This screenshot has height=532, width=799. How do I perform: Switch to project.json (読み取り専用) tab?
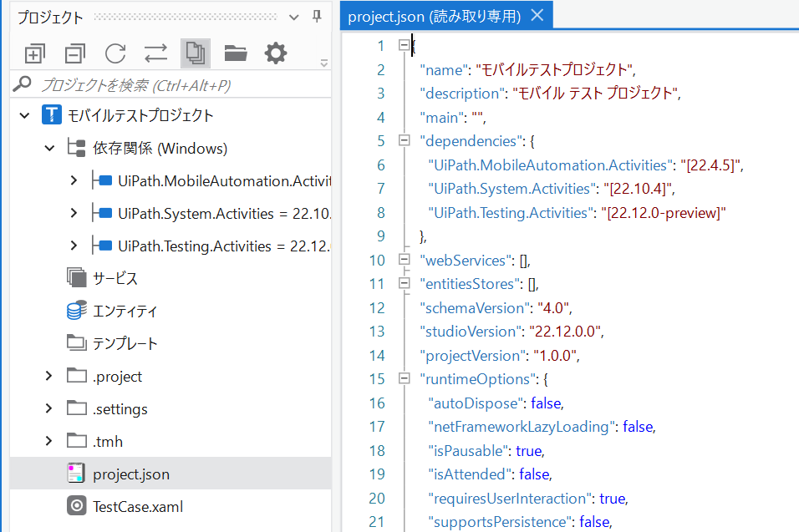click(x=434, y=17)
